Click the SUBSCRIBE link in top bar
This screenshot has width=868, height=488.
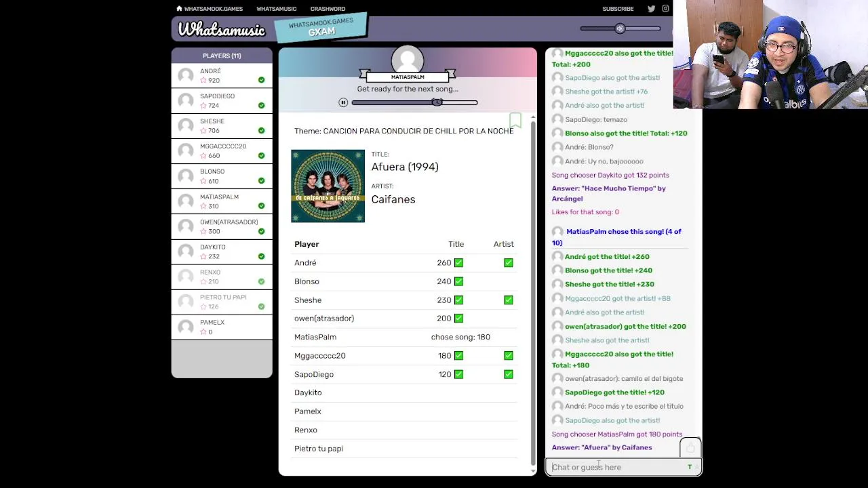click(x=618, y=9)
